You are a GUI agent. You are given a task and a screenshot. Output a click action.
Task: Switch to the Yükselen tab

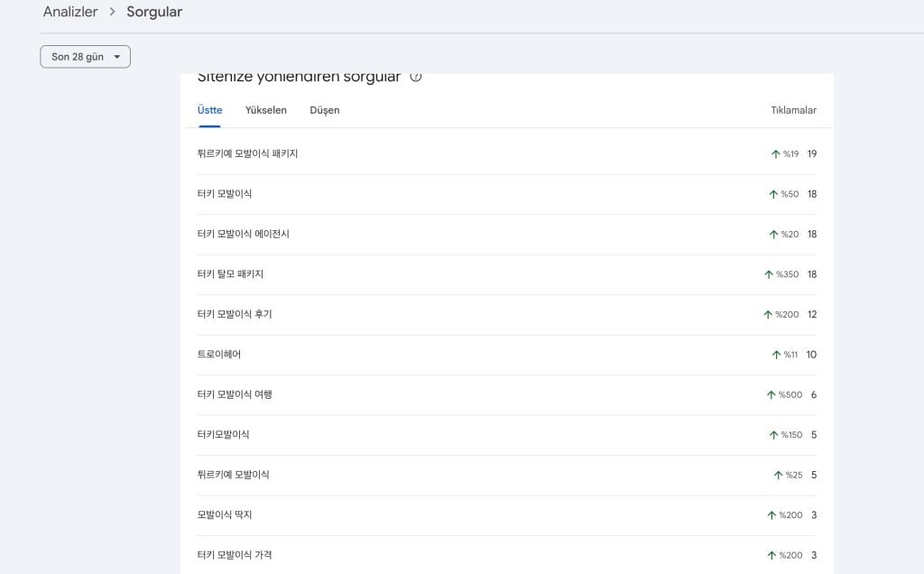(x=265, y=110)
